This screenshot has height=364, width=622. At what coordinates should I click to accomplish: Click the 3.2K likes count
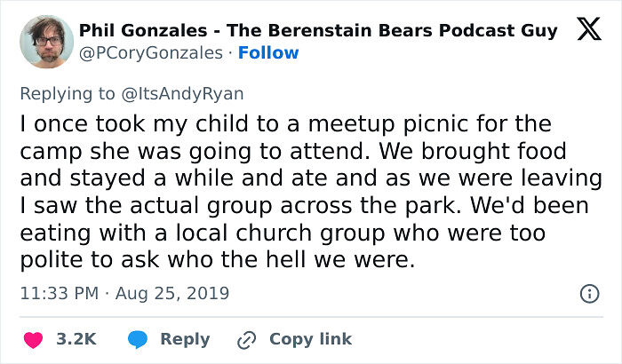pyautogui.click(x=76, y=339)
